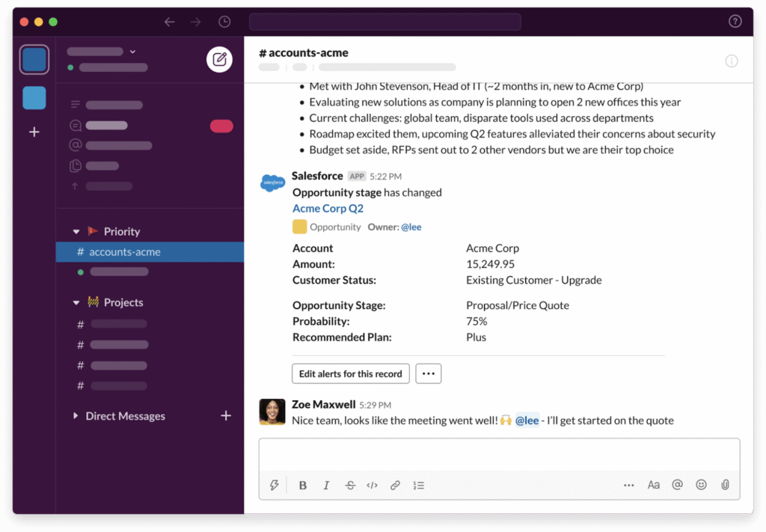766x532 pixels.
Task: Collapse the Priority section
Action: 76,232
